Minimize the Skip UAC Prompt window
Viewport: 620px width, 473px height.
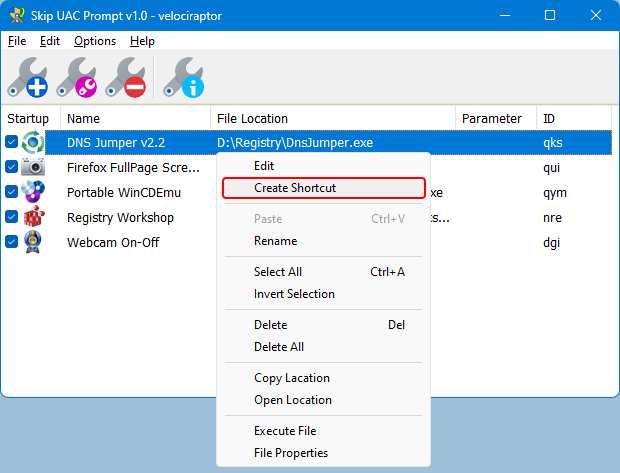[x=505, y=15]
